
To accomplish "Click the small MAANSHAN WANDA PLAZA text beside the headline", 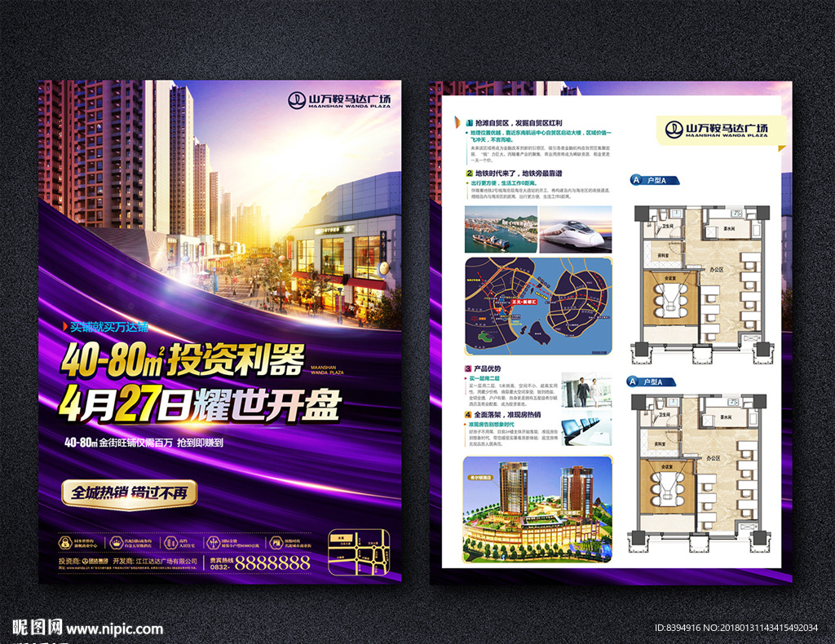I will 328,370.
